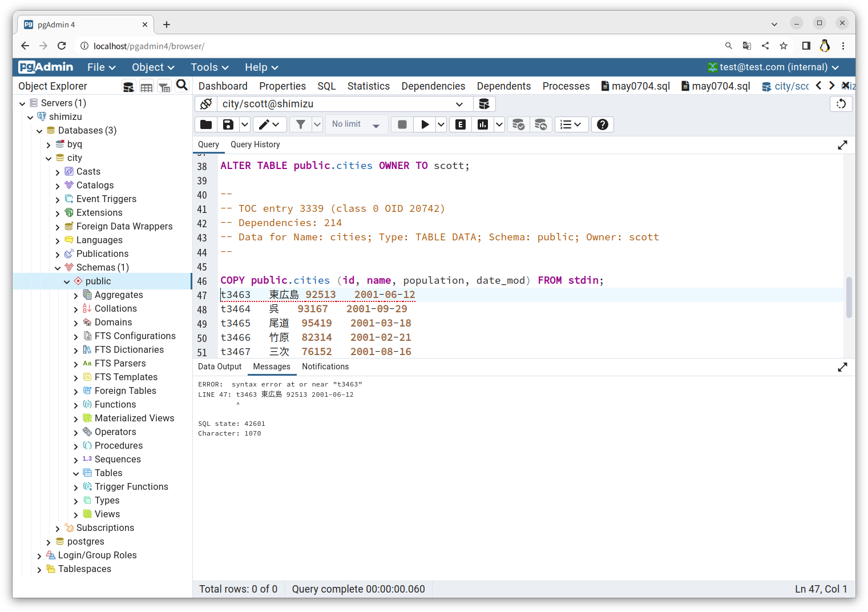The height and width of the screenshot is (612, 868).
Task: Open the Tools menu
Action: click(209, 67)
